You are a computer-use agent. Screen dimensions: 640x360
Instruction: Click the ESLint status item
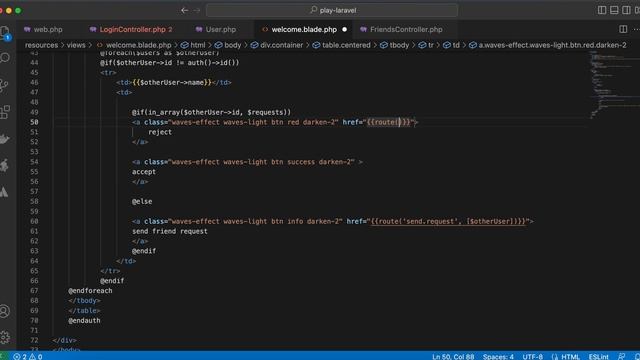click(x=598, y=357)
